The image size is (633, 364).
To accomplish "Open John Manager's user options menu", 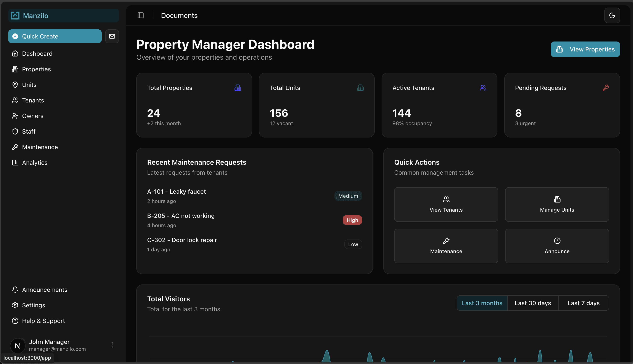I will (112, 345).
